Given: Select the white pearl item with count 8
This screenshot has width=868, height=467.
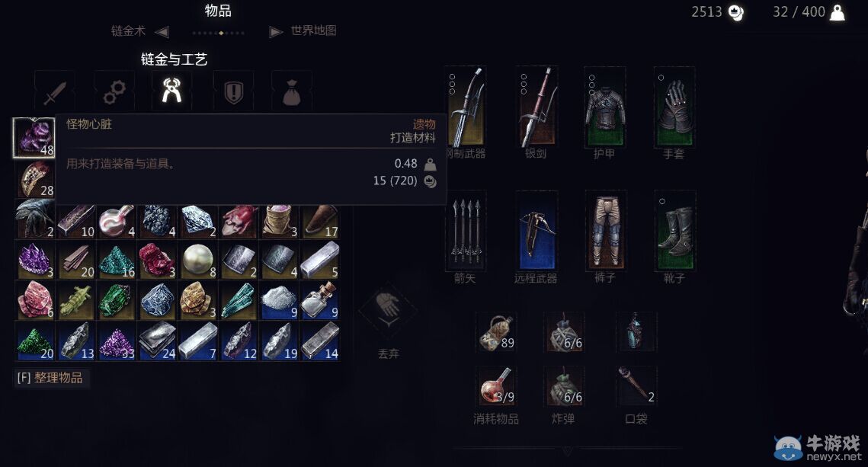Looking at the screenshot, I should [198, 260].
